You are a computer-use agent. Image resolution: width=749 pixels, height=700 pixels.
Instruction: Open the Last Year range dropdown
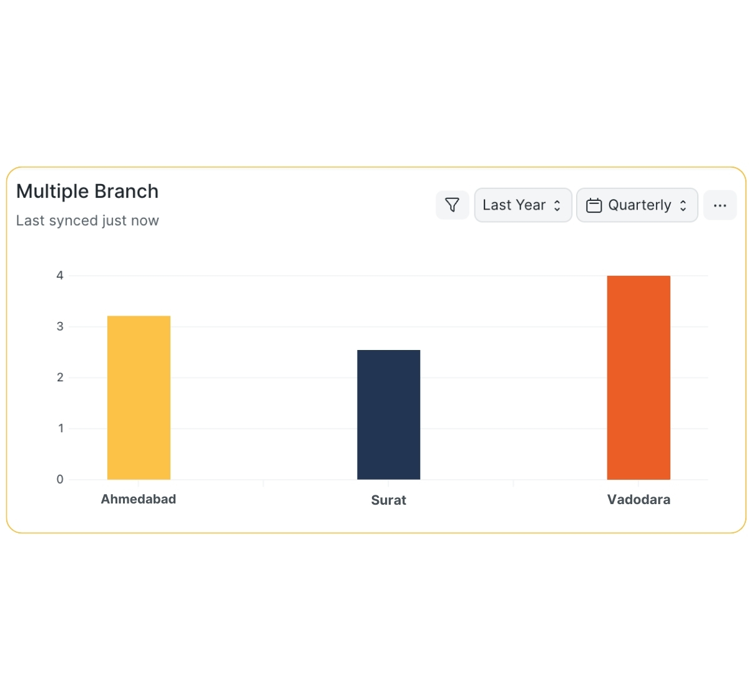click(522, 205)
